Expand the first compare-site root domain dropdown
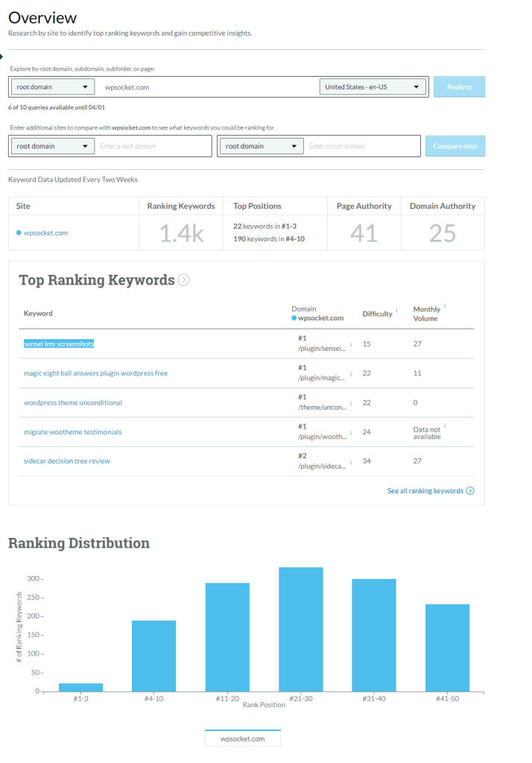Image resolution: width=532 pixels, height=763 pixels. [x=53, y=146]
